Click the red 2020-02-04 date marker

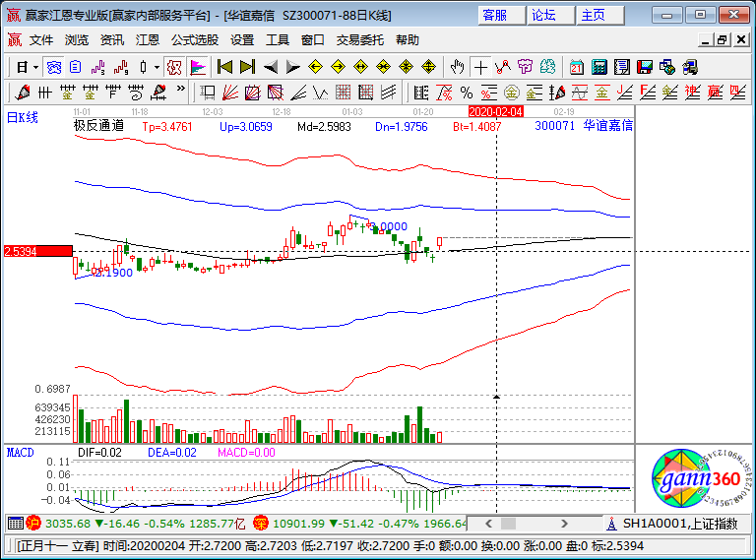coord(496,112)
